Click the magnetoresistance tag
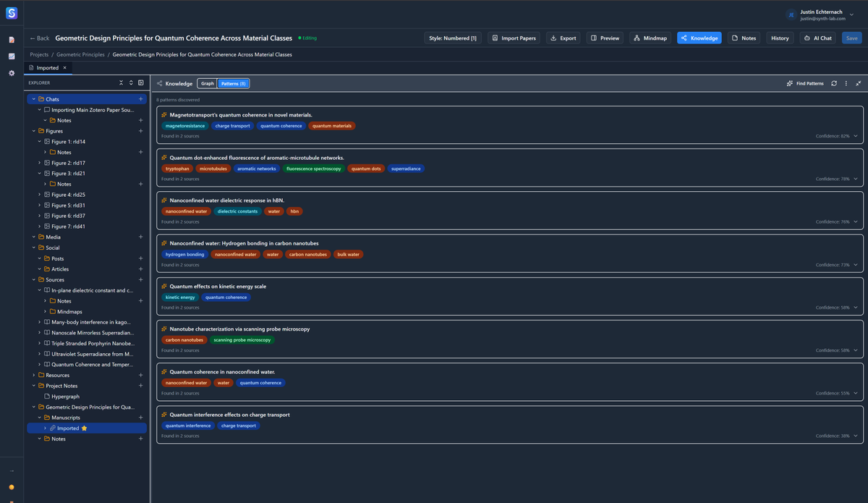The height and width of the screenshot is (503, 868). click(184, 126)
